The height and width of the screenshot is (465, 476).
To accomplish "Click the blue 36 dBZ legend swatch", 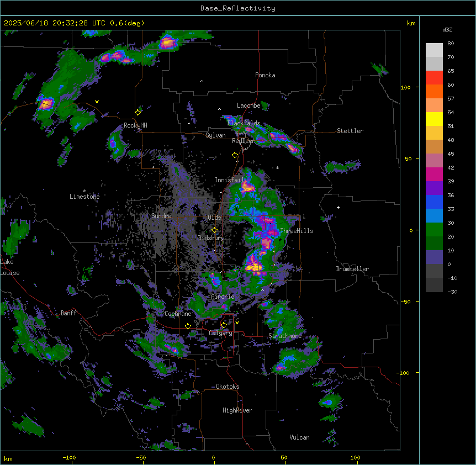I will [x=434, y=202].
